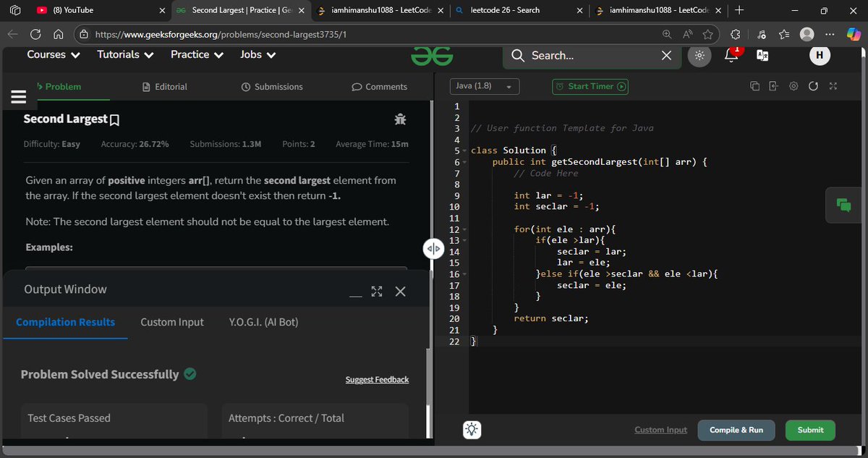Click the lightbulb hint icon

472,429
